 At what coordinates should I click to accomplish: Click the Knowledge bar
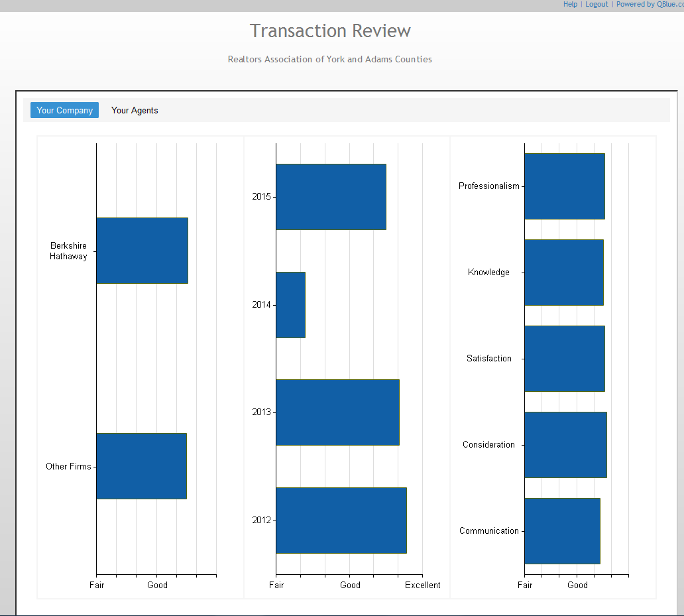pos(563,273)
